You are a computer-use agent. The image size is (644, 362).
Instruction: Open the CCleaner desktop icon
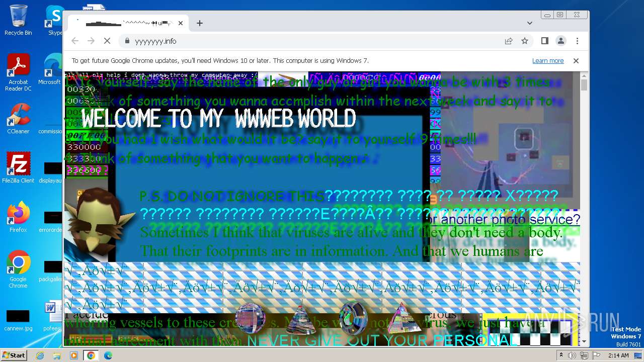tap(18, 119)
